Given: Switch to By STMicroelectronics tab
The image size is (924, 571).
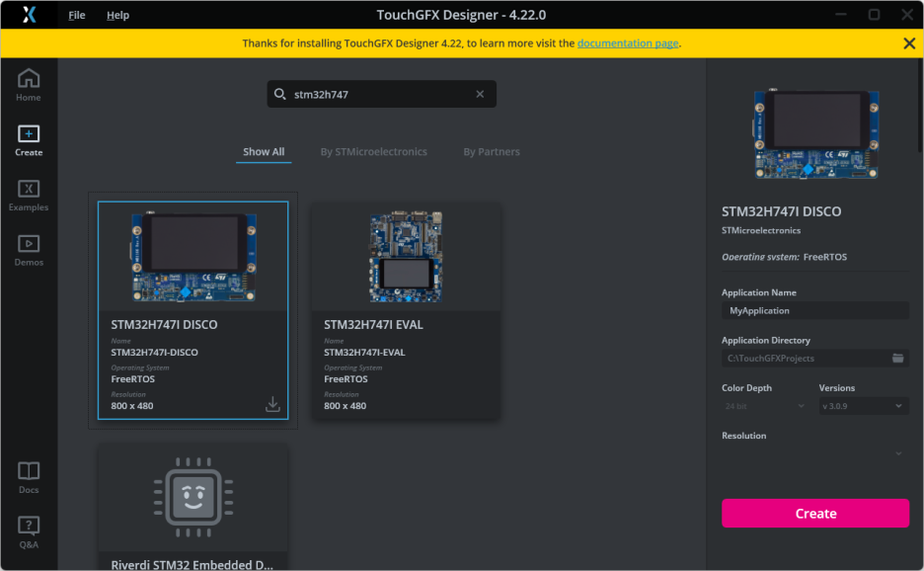Looking at the screenshot, I should [x=373, y=152].
